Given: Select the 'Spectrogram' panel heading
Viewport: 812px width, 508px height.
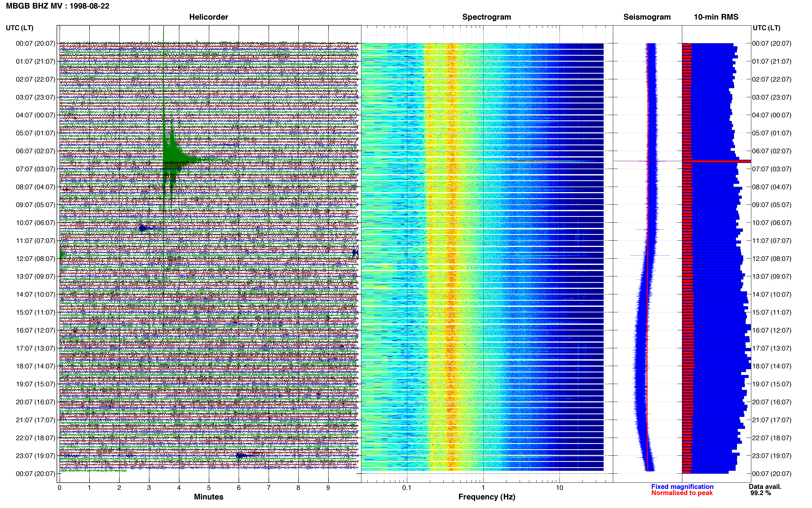Looking at the screenshot, I should 487,17.
